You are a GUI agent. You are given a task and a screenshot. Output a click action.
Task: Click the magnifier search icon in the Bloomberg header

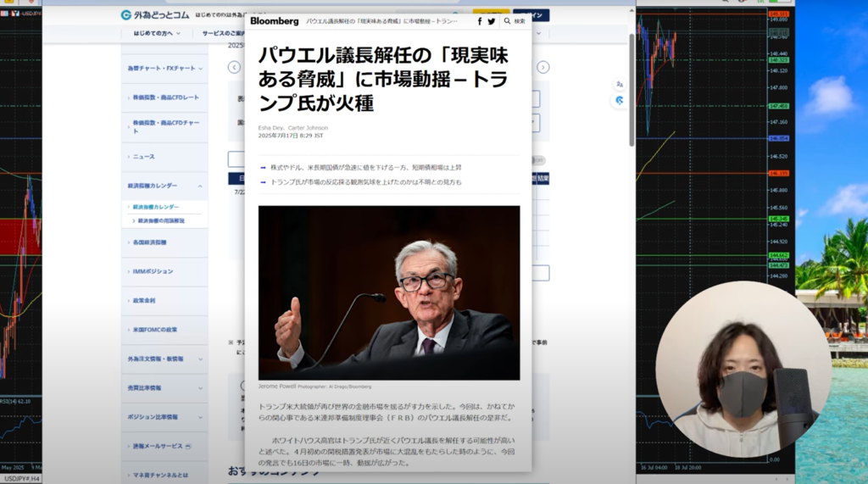tap(507, 21)
